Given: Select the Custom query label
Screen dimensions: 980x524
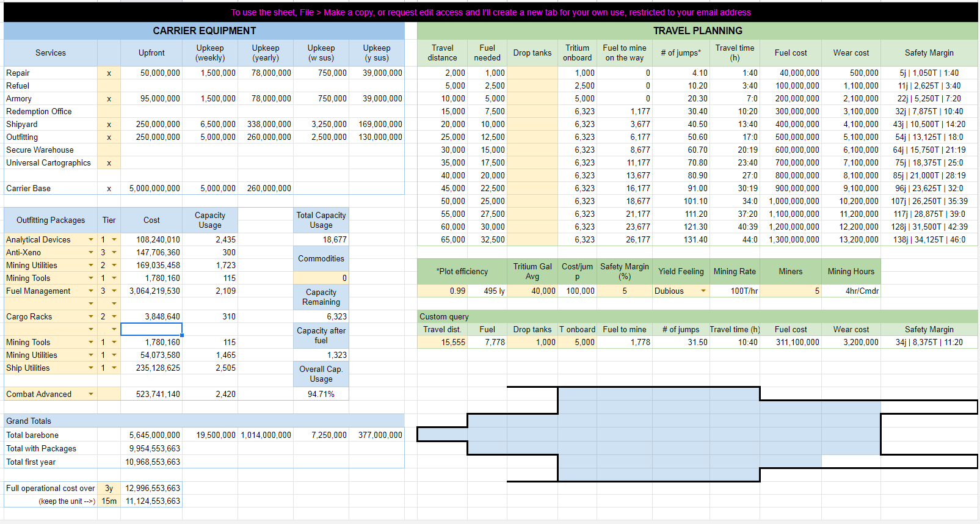Looking at the screenshot, I should coord(444,317).
